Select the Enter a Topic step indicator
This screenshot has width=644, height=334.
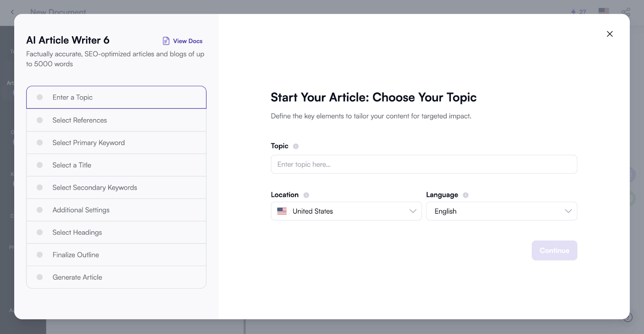pyautogui.click(x=40, y=97)
